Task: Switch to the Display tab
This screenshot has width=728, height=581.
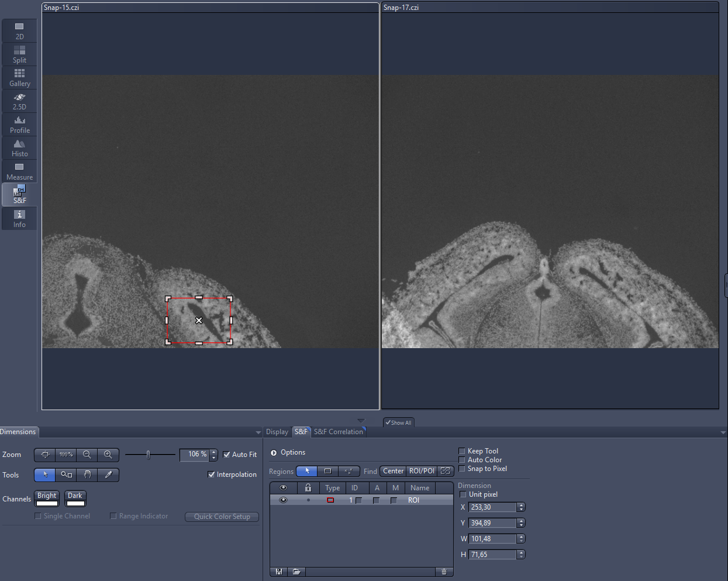Action: point(277,432)
